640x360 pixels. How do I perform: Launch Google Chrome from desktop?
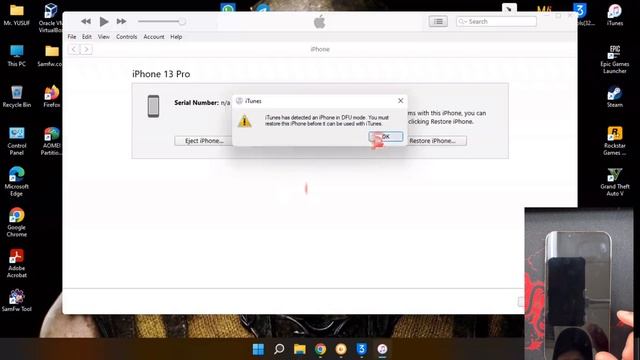pos(17,222)
